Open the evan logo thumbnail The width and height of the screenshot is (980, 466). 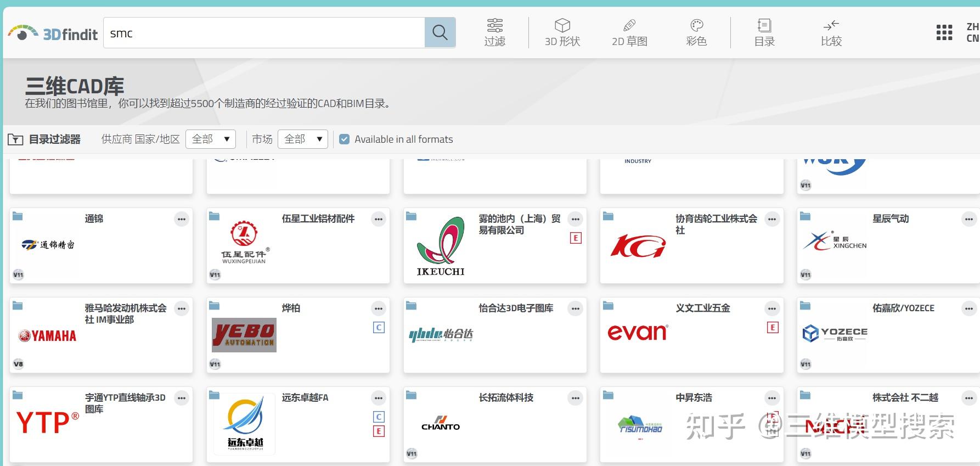pyautogui.click(x=638, y=332)
